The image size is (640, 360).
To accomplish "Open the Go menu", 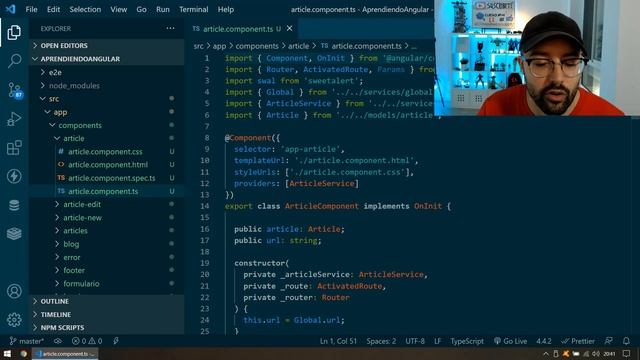I will [141, 9].
